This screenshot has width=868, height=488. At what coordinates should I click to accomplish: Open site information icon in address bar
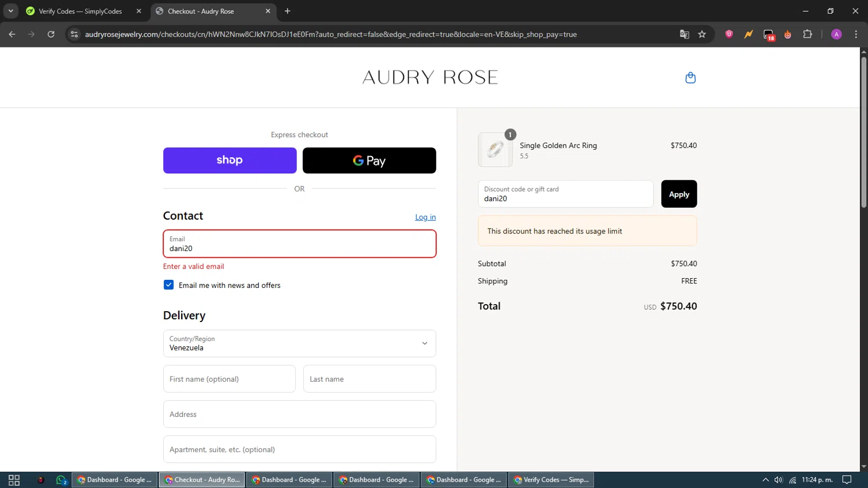click(x=74, y=34)
